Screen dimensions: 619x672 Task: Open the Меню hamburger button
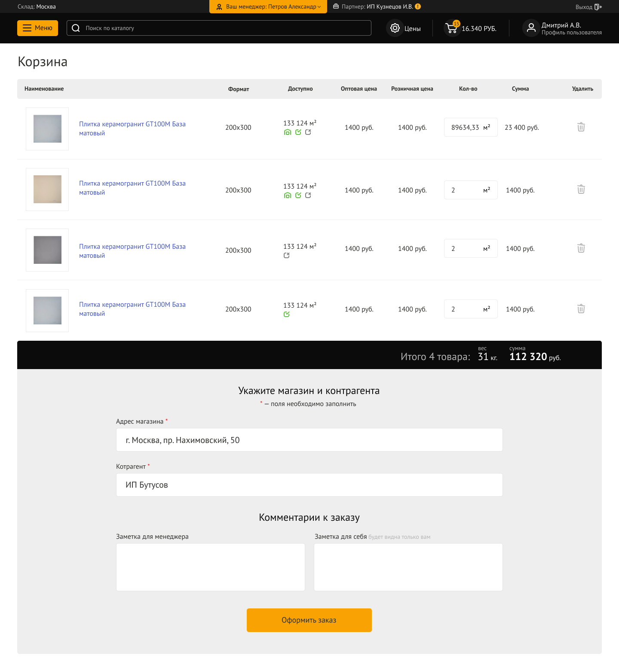coord(37,28)
